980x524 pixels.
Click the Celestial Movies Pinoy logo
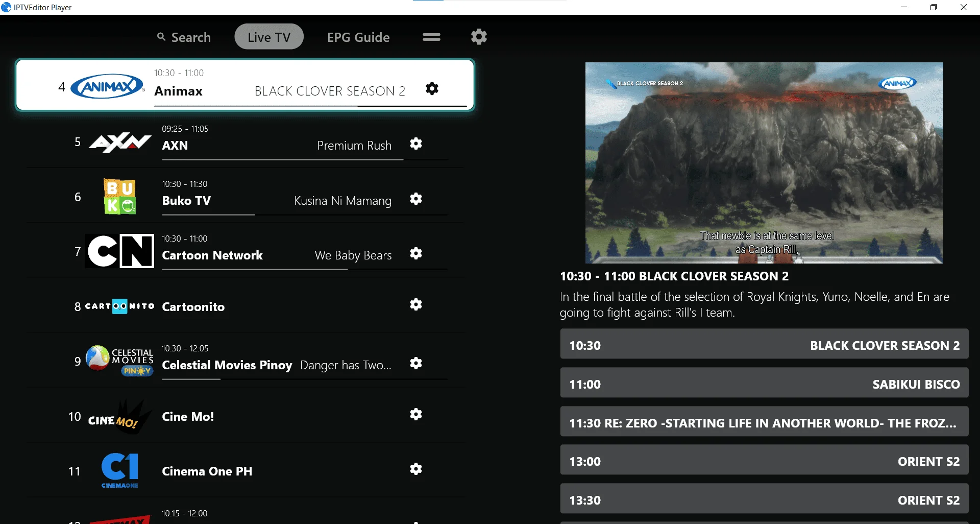[119, 361]
